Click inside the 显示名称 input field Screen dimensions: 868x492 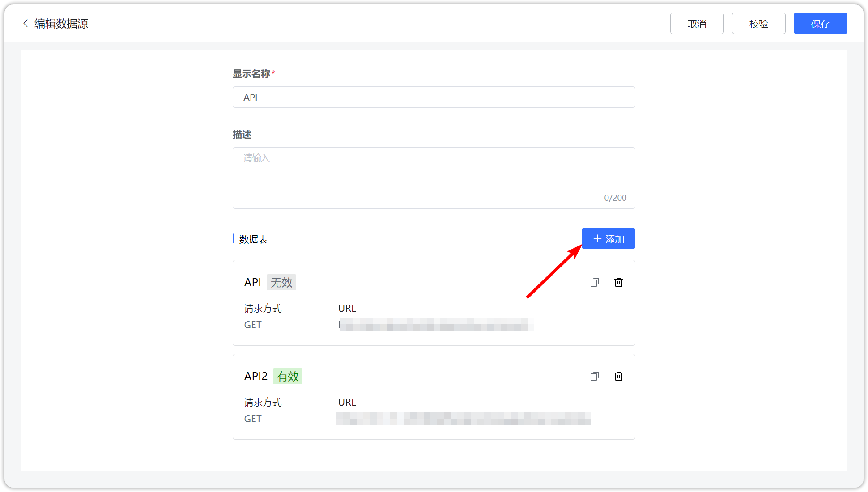coord(434,97)
